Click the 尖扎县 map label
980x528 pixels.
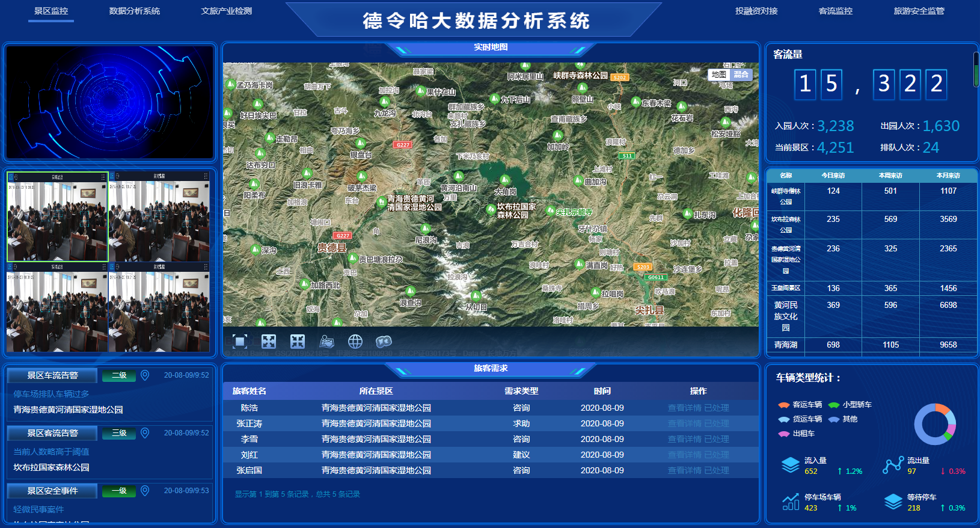point(649,310)
